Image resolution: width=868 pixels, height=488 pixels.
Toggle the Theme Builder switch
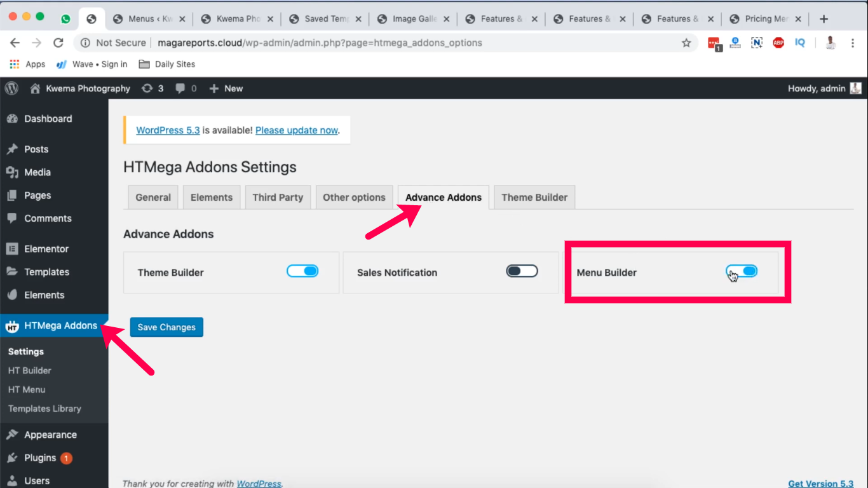[x=302, y=271]
